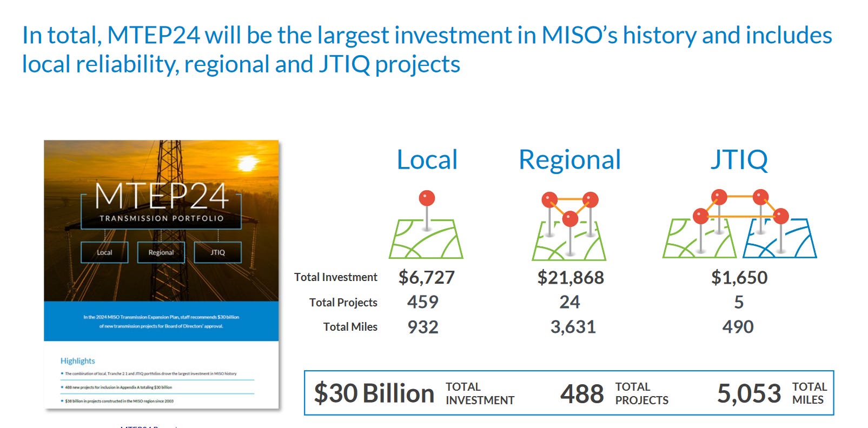Select the $6,727 Local investment value

(427, 277)
